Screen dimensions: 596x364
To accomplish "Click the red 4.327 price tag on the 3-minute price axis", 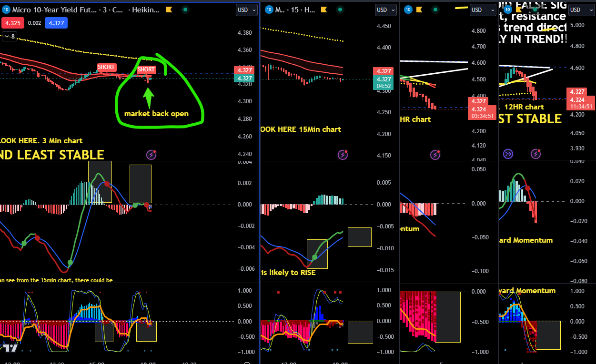I will (245, 70).
